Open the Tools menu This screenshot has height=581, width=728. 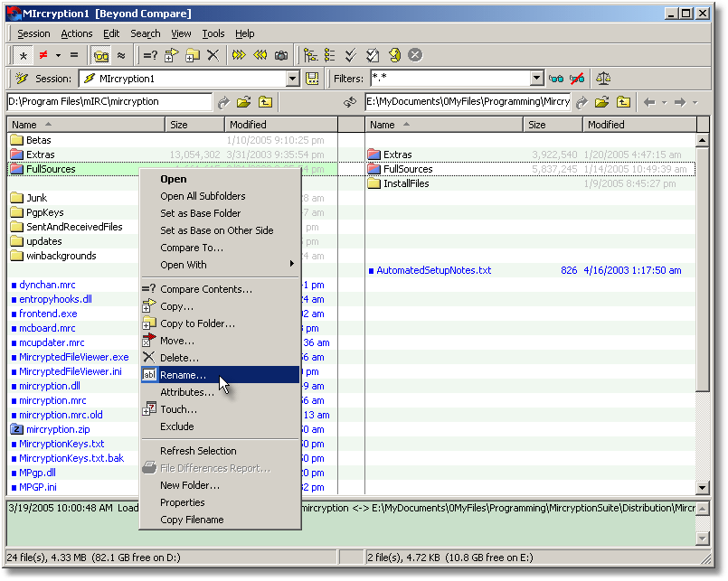pos(213,33)
